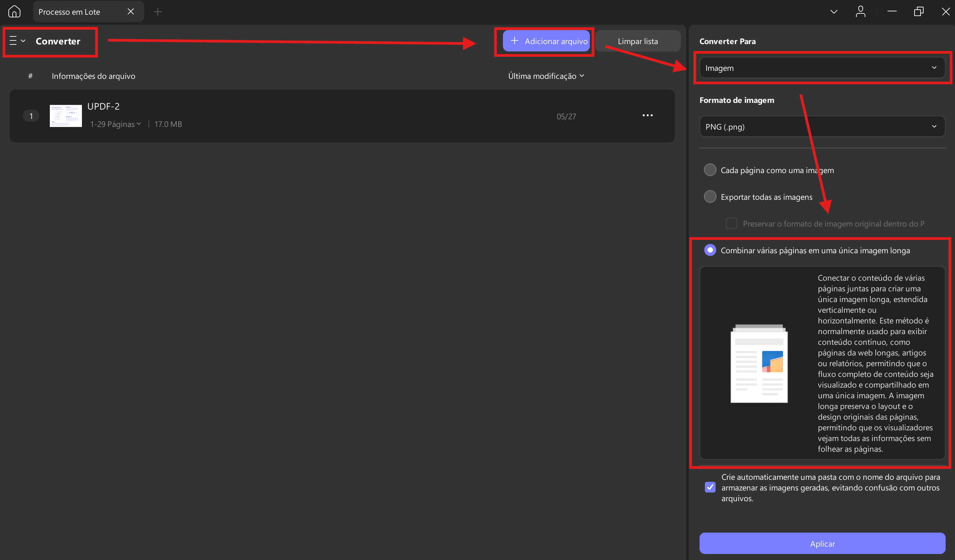Click the plus icon to add new tab

(157, 12)
